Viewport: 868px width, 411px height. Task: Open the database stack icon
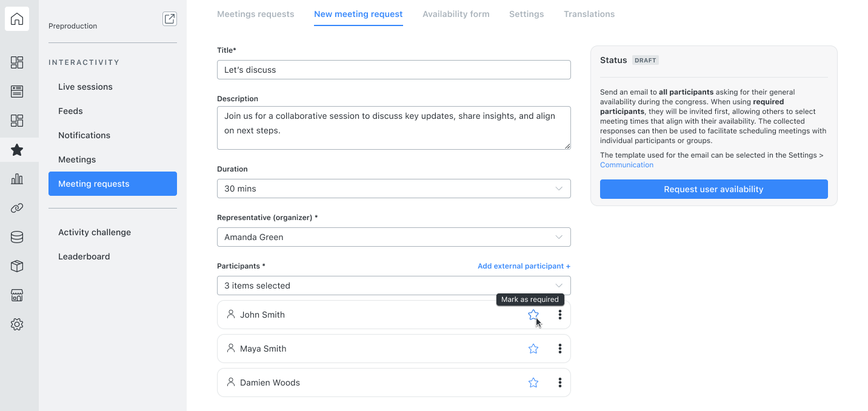[x=17, y=237]
